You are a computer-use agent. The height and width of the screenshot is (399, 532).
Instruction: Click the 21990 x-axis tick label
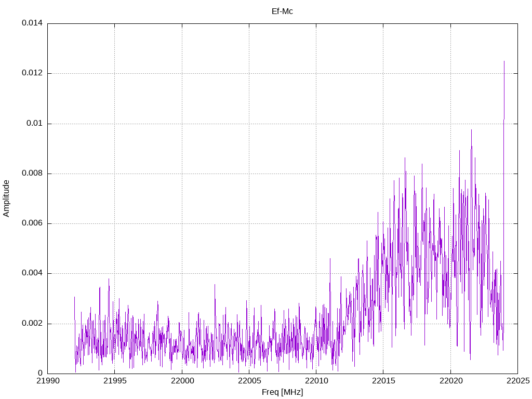47,382
